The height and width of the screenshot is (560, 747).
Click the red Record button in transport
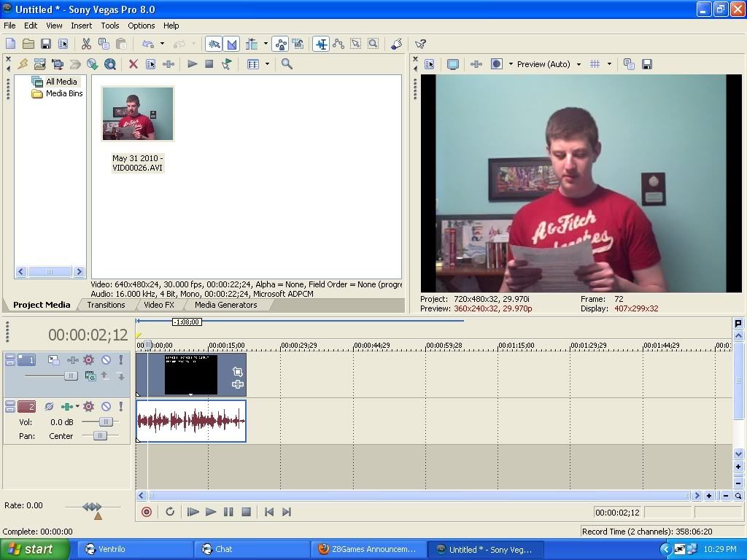(147, 512)
